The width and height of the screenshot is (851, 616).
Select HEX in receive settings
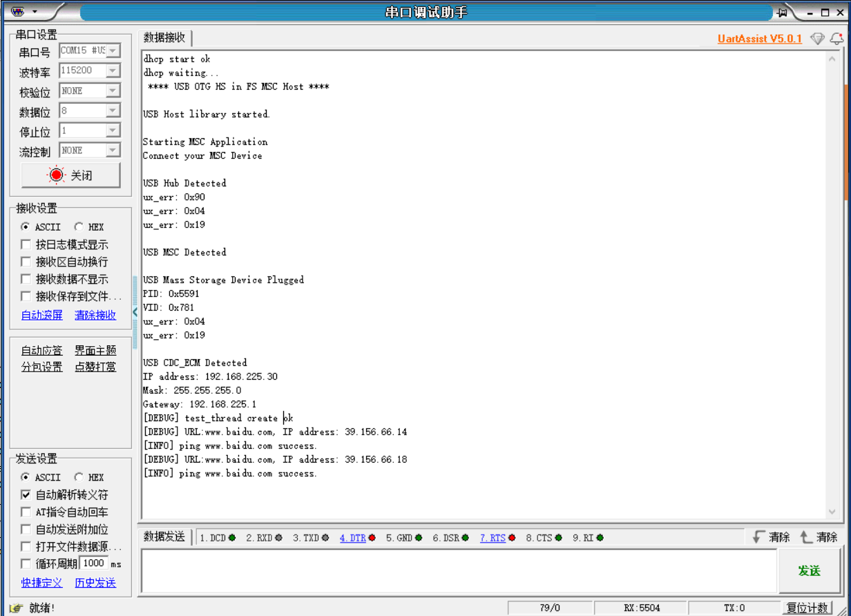[79, 227]
